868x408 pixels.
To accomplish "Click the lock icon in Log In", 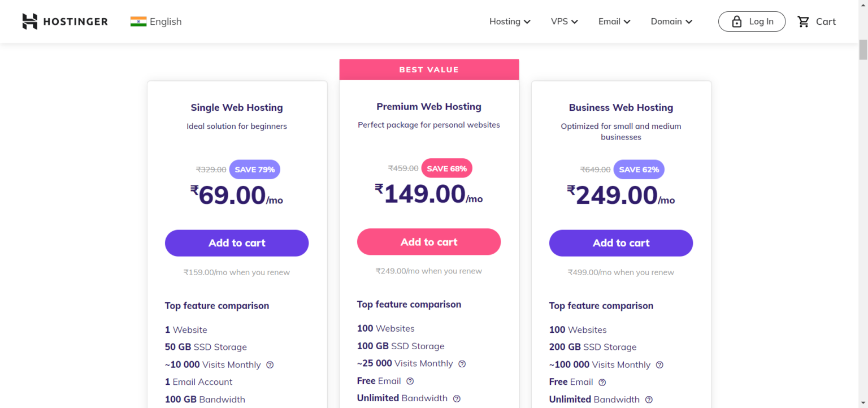I will (736, 21).
